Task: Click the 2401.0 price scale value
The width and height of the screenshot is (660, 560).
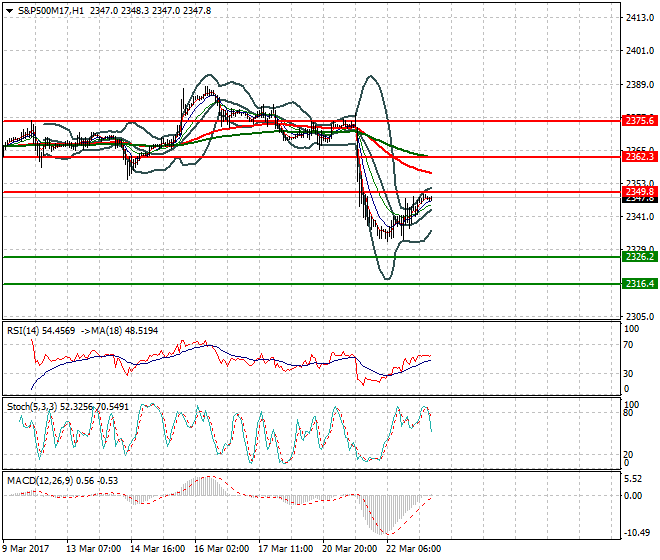Action: coord(640,51)
